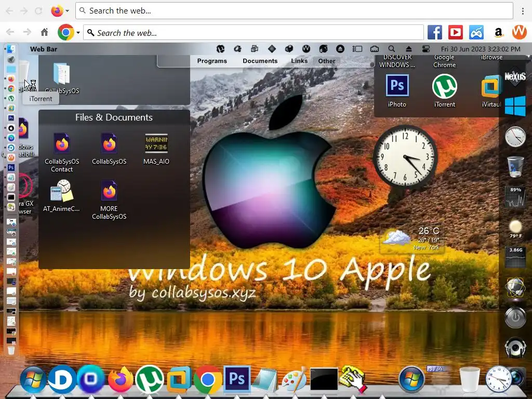
Task: Open the white trash can in bottom dock
Action: pos(470,379)
